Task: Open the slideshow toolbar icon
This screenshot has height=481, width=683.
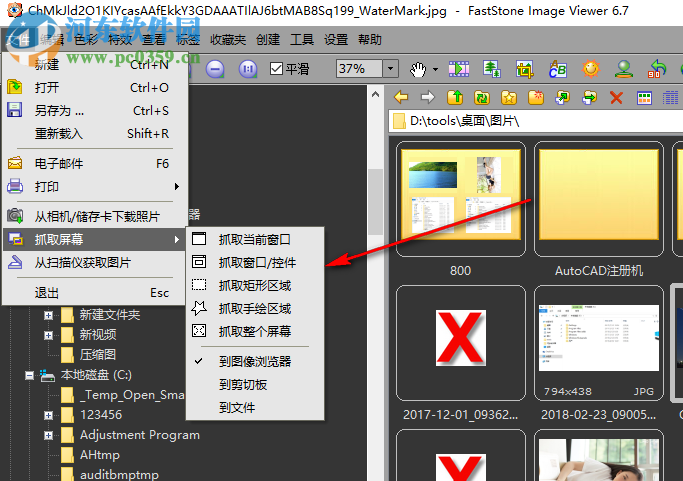Action: click(459, 69)
